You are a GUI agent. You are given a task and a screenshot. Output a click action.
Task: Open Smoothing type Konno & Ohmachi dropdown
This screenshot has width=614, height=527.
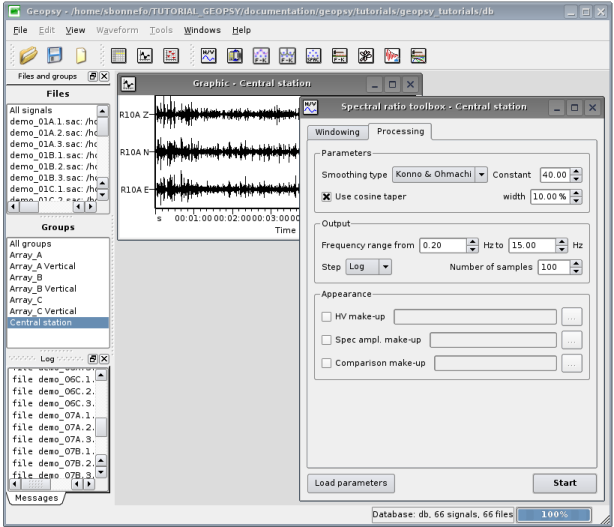[440, 174]
